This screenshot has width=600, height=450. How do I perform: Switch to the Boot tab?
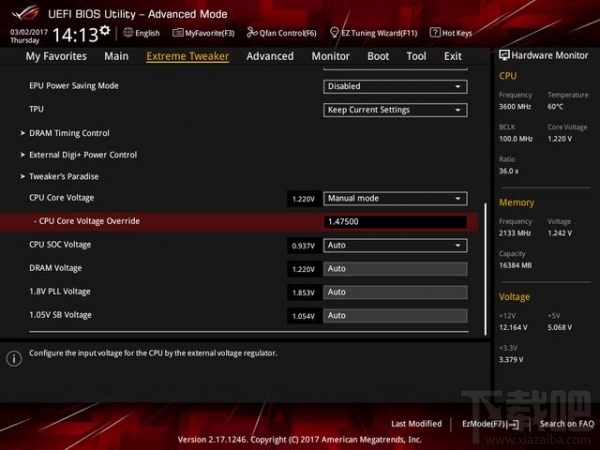tap(378, 56)
